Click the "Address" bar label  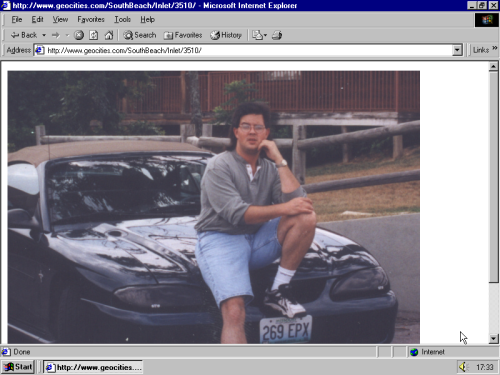19,50
